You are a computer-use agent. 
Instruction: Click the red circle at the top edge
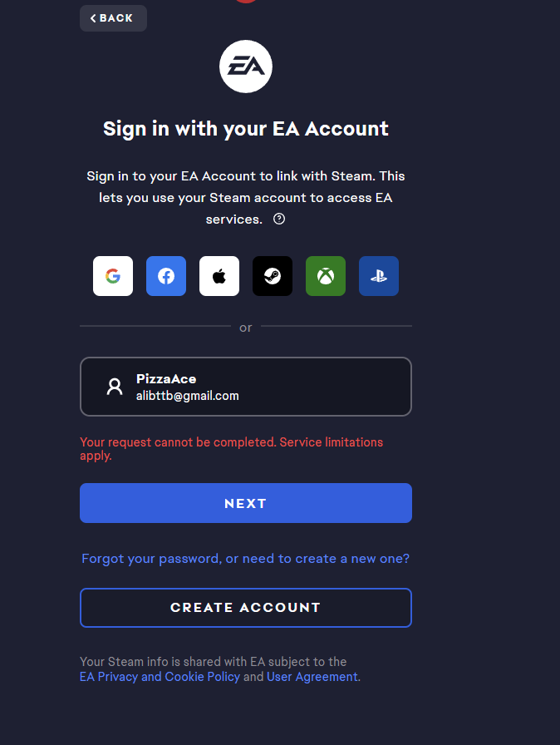pos(246,2)
